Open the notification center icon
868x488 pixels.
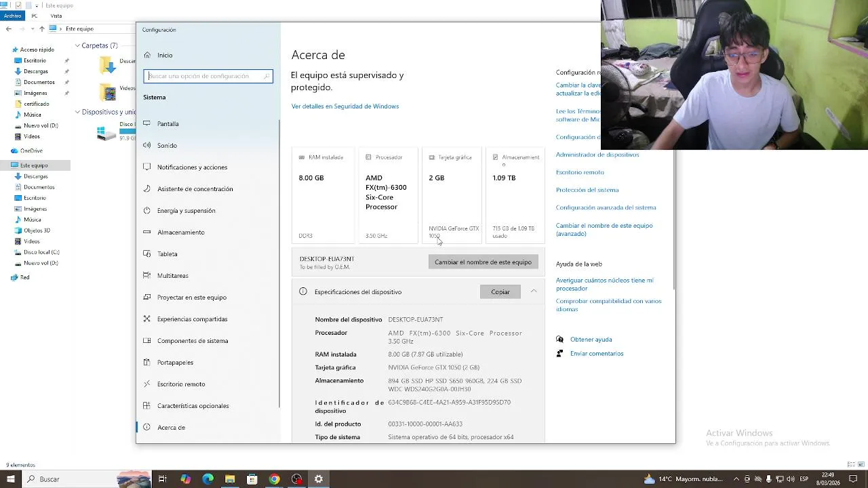click(854, 479)
